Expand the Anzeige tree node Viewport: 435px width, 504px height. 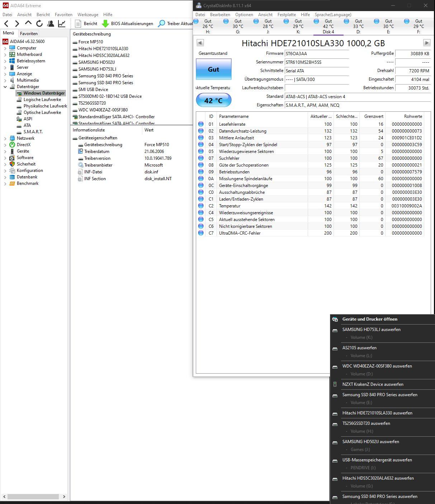pyautogui.click(x=5, y=74)
